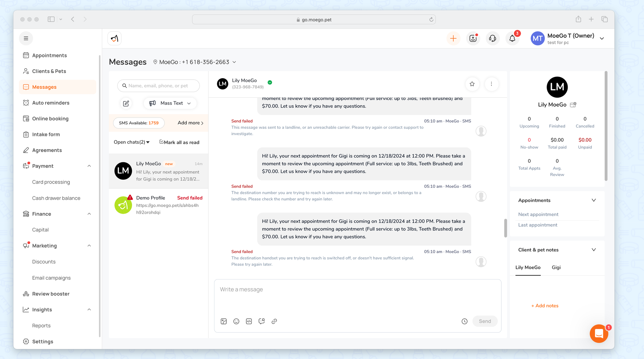Open the three-dot conversation options menu
Image resolution: width=644 pixels, height=359 pixels.
click(x=491, y=84)
